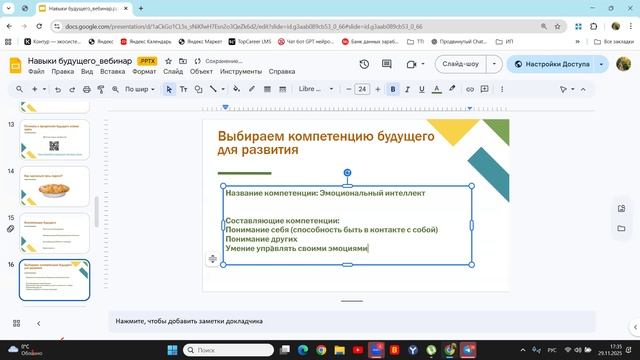Decrease font size with minus
The height and width of the screenshot is (360, 640).
(x=349, y=89)
